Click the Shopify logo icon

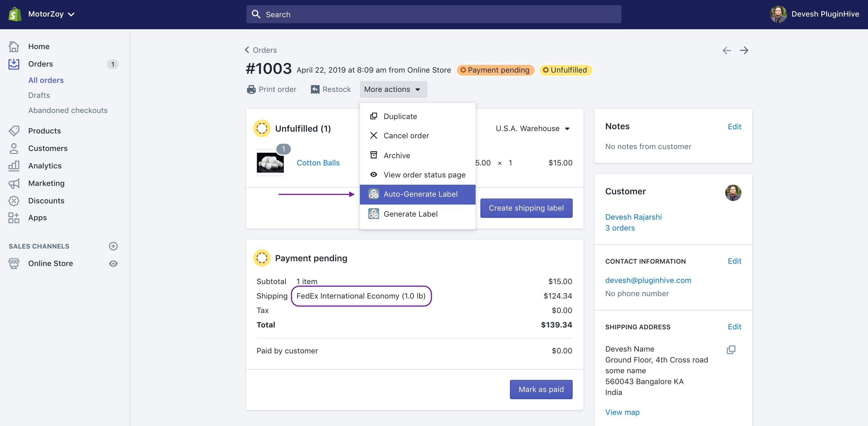pyautogui.click(x=15, y=14)
